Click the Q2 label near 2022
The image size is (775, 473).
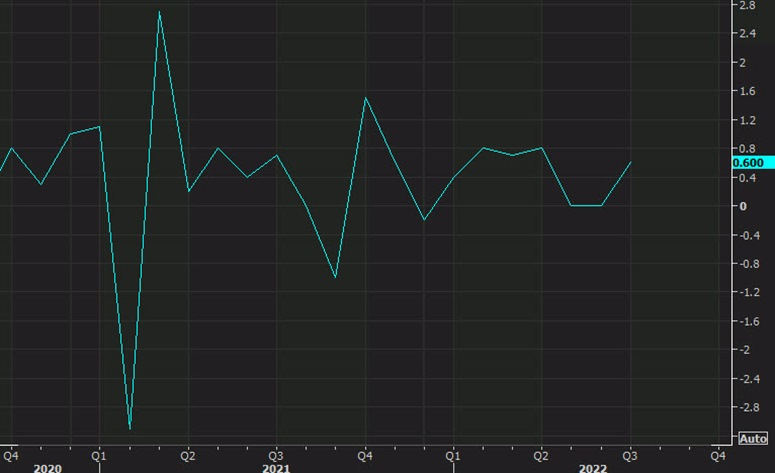(541, 456)
